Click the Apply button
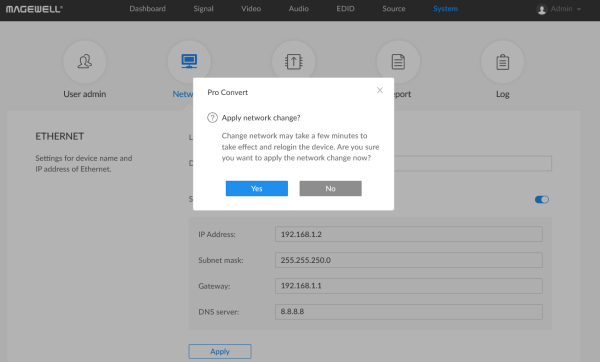600x362 pixels. tap(220, 351)
